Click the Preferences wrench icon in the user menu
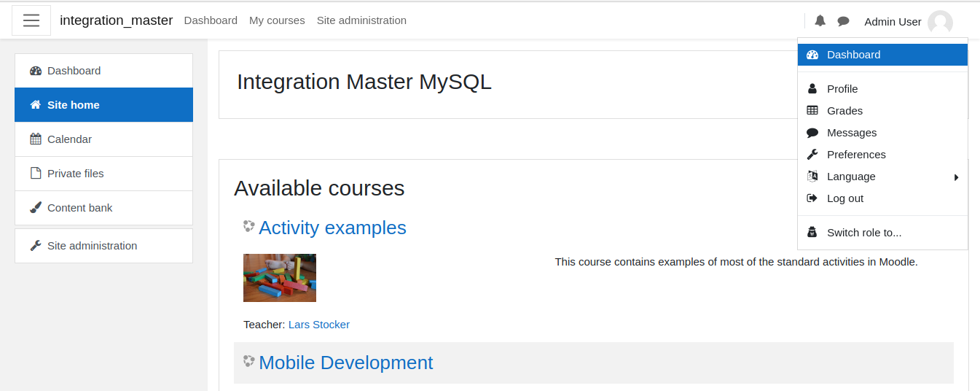 pos(812,155)
